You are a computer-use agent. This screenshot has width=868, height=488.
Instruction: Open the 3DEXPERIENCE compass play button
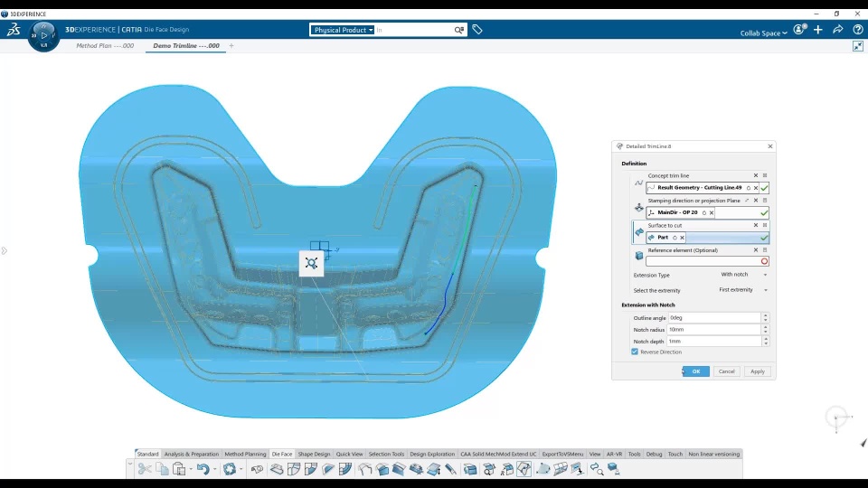[43, 35]
